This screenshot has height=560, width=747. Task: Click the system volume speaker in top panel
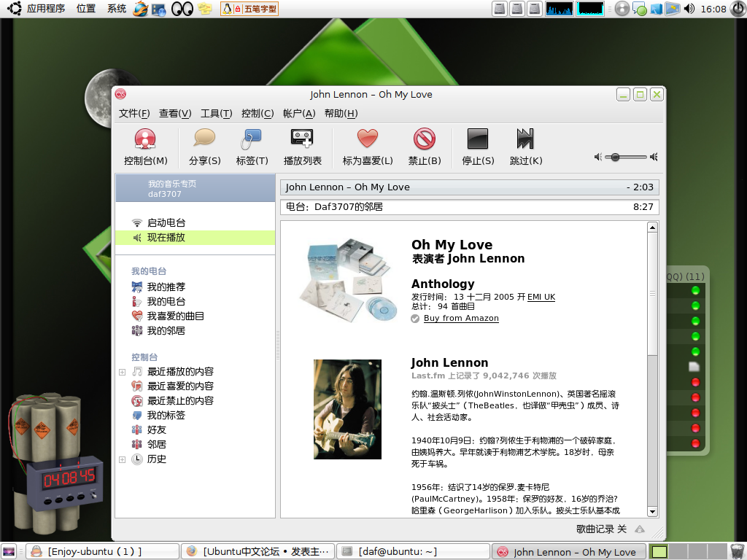[689, 9]
